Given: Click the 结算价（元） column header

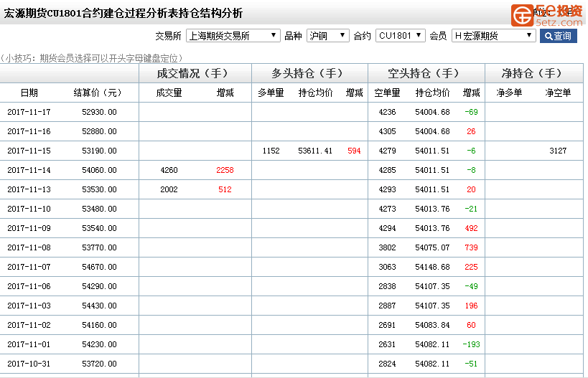Looking at the screenshot, I should (x=99, y=93).
